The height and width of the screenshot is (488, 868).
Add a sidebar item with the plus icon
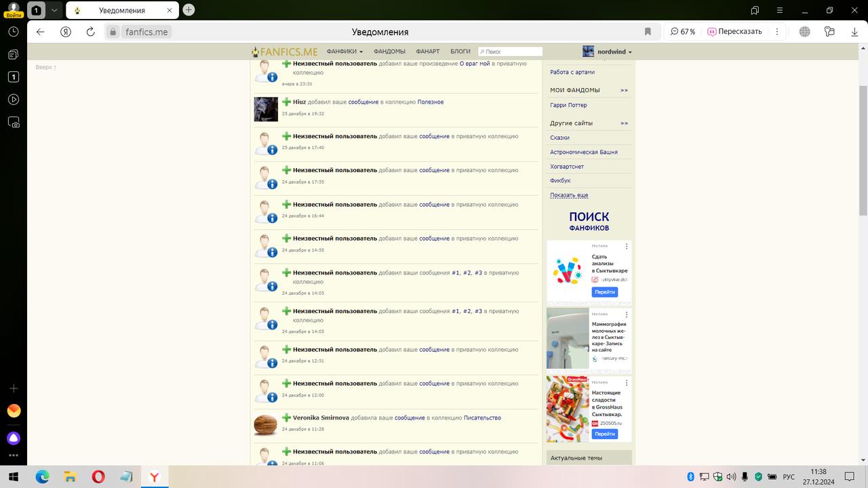point(14,388)
